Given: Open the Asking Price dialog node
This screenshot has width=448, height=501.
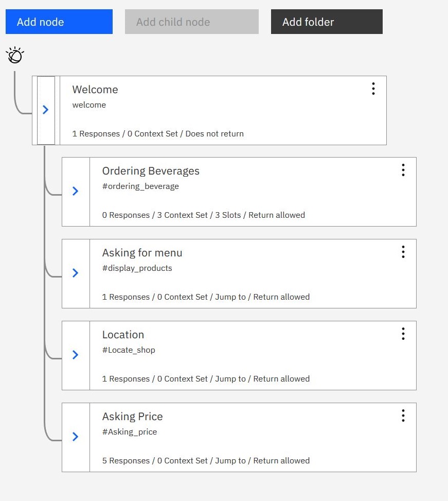Looking at the screenshot, I should pos(132,417).
